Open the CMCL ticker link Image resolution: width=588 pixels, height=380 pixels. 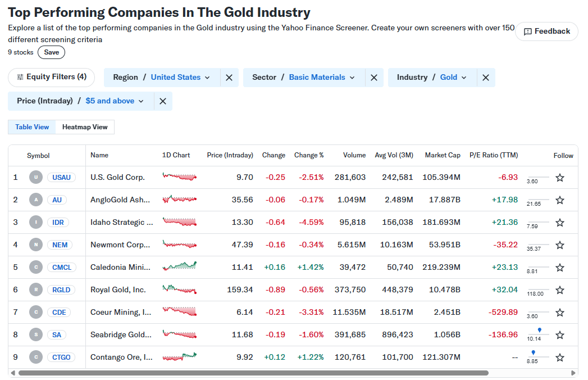[x=62, y=268]
